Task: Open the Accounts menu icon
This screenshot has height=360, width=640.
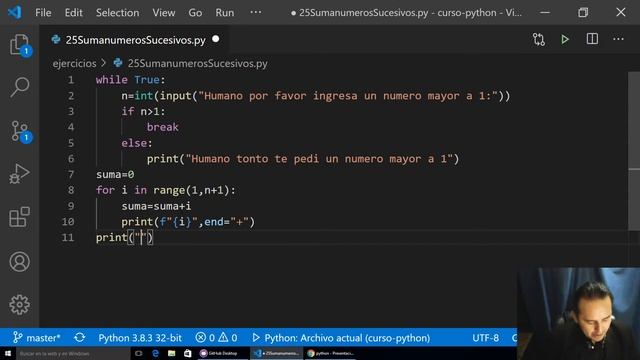Action: coord(19,262)
